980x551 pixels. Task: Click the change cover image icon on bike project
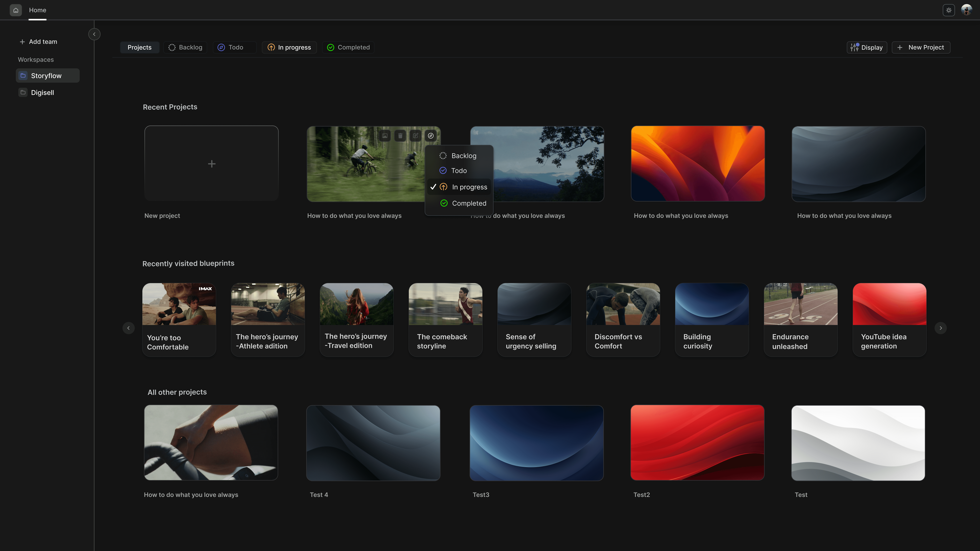coord(385,136)
